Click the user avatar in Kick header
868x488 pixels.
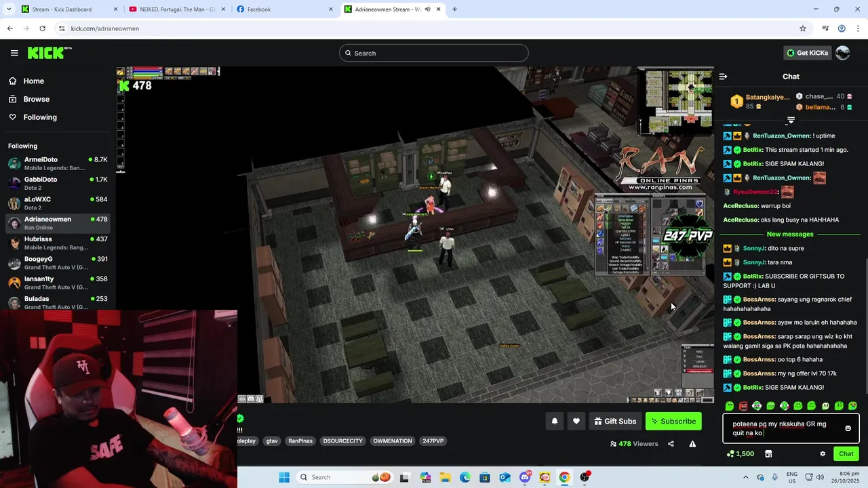(x=842, y=53)
